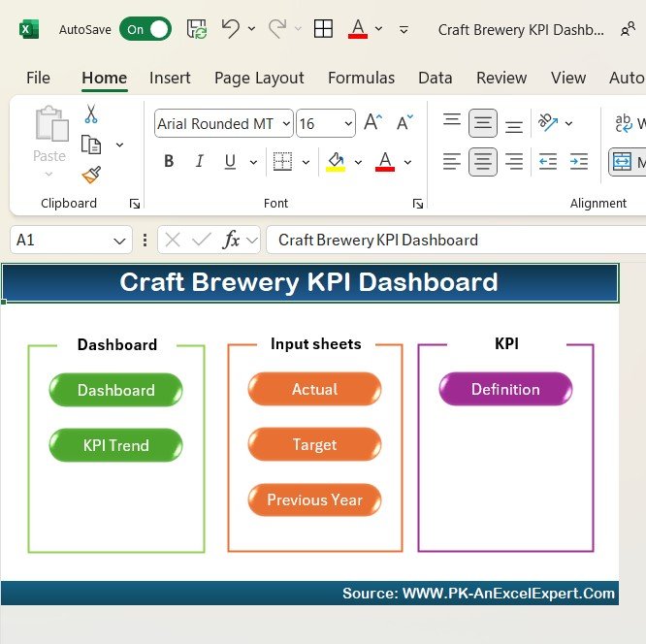Click the share people icon in title bar
646x644 pixels.
[628, 29]
